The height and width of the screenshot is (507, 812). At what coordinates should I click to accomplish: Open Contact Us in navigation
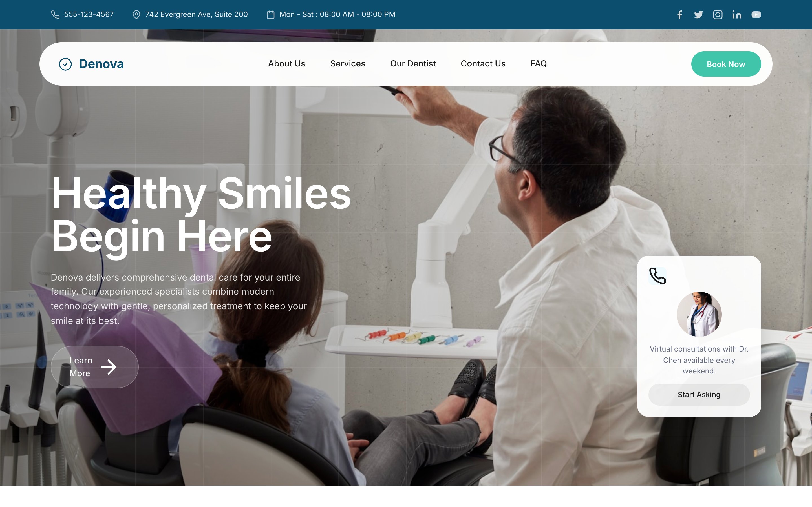(483, 64)
